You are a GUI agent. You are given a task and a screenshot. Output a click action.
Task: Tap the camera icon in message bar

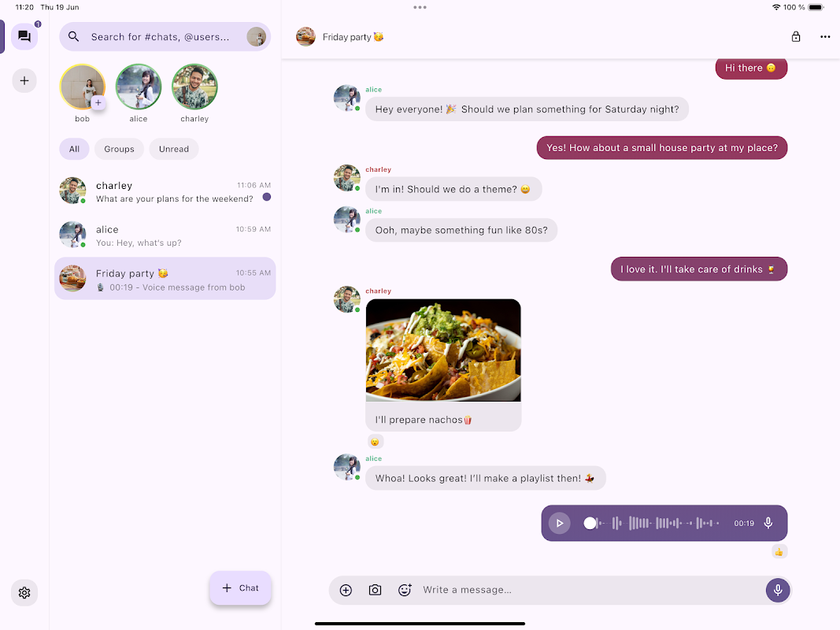click(375, 590)
